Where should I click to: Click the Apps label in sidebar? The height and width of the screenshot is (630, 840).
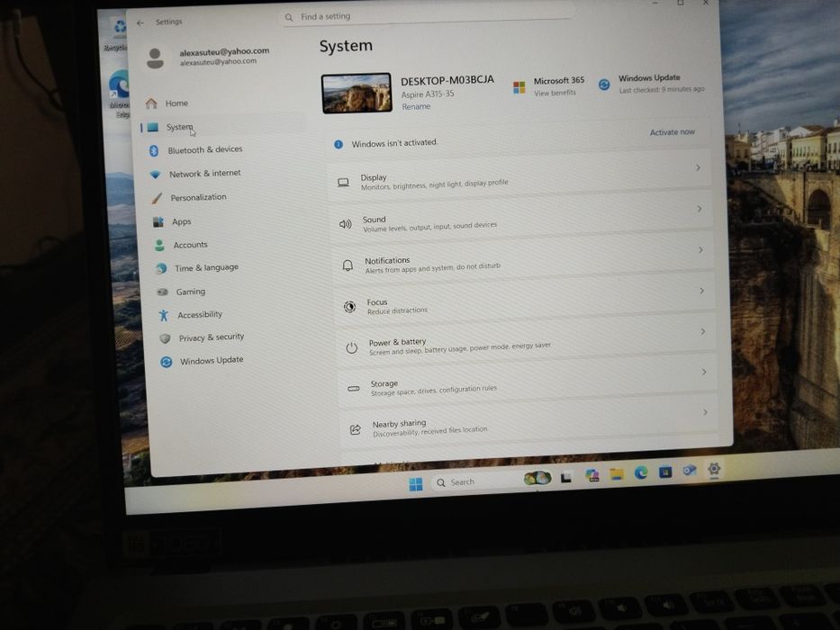pos(182,221)
